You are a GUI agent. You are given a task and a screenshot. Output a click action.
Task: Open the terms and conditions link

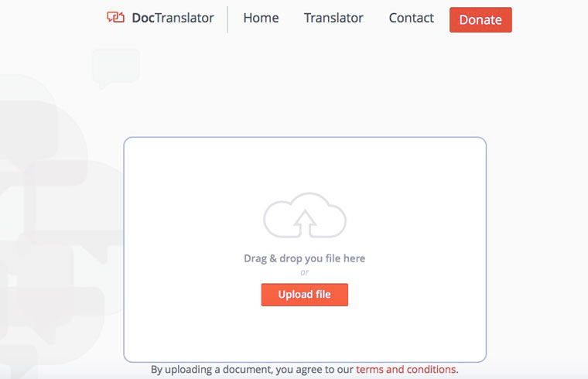(x=405, y=370)
